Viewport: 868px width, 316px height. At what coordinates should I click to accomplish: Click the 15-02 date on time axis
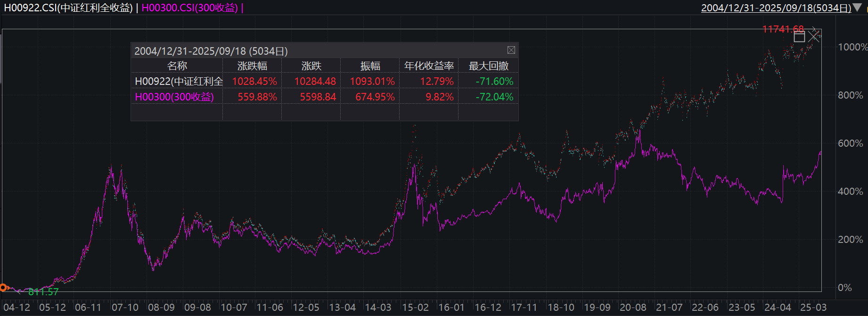click(415, 308)
